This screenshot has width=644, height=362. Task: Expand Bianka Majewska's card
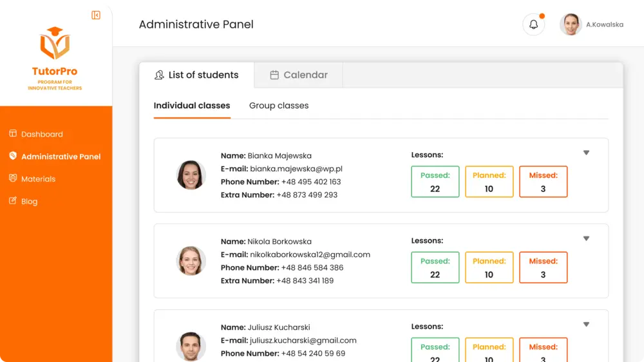pyautogui.click(x=586, y=153)
